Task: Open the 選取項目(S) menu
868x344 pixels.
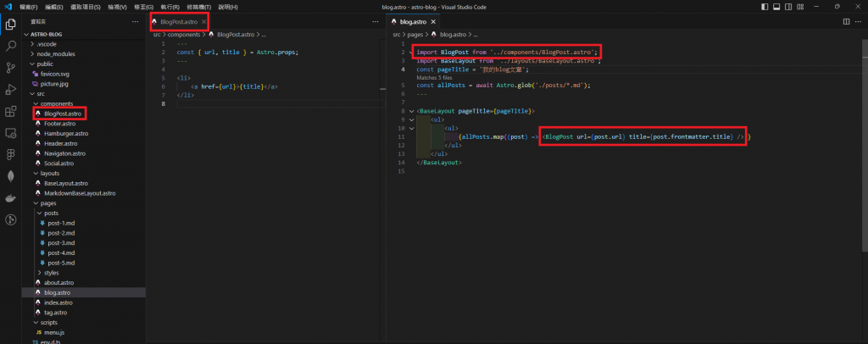Action: click(86, 7)
